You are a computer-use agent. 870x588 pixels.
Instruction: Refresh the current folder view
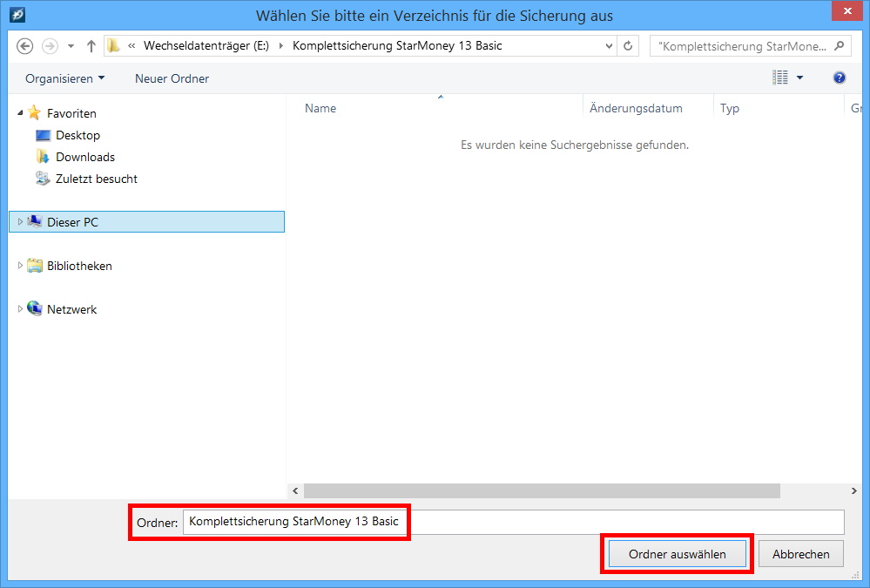628,46
